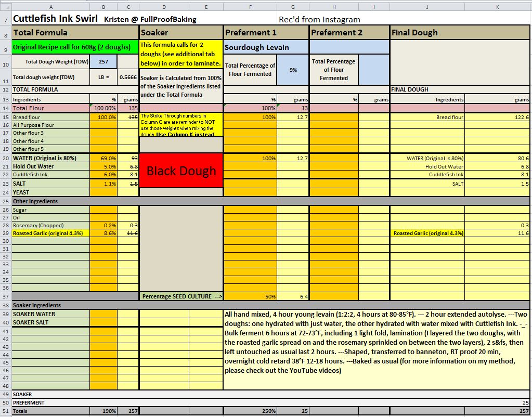Viewport: 532px width, 417px height.
Task: Select row 51 header
Action: pos(5,411)
